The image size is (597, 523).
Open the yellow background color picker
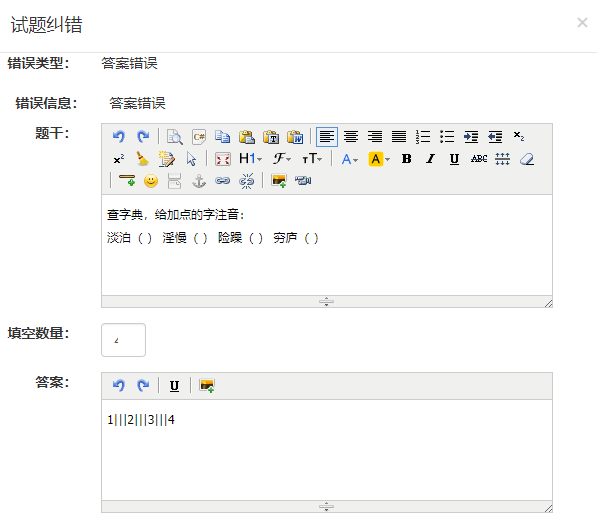coord(379,159)
